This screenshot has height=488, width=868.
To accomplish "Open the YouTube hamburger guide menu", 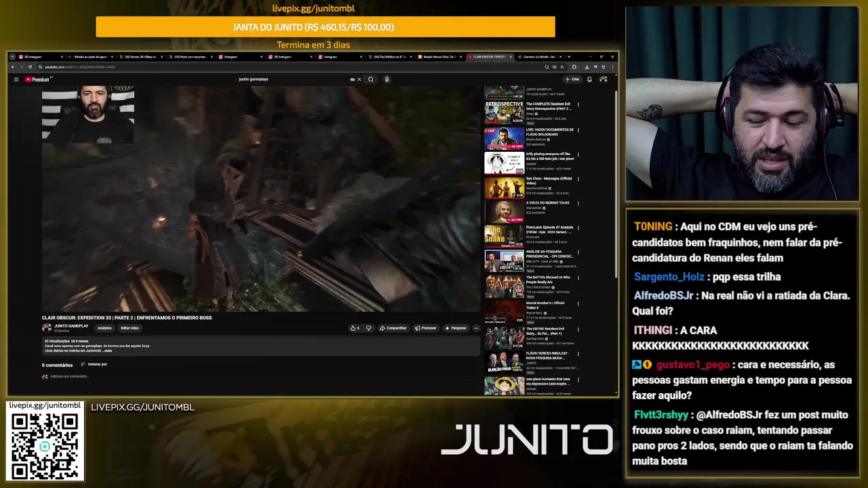I will (x=16, y=79).
